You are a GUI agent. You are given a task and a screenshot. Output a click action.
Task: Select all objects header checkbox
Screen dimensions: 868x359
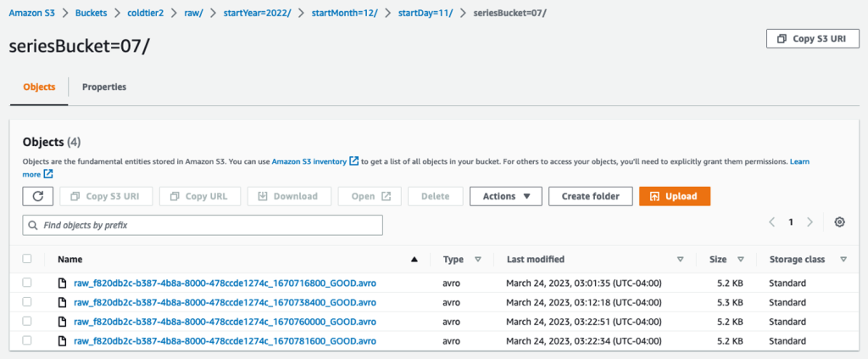(27, 259)
